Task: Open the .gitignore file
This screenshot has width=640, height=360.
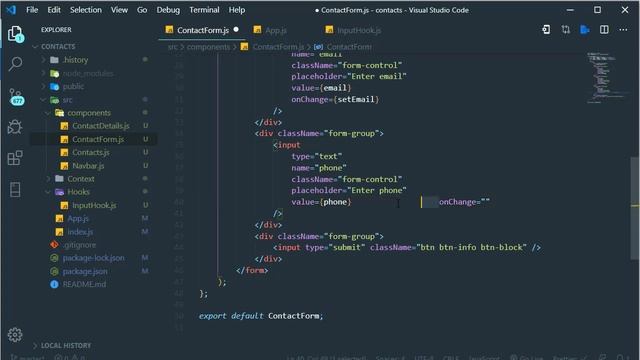Action: pos(79,245)
